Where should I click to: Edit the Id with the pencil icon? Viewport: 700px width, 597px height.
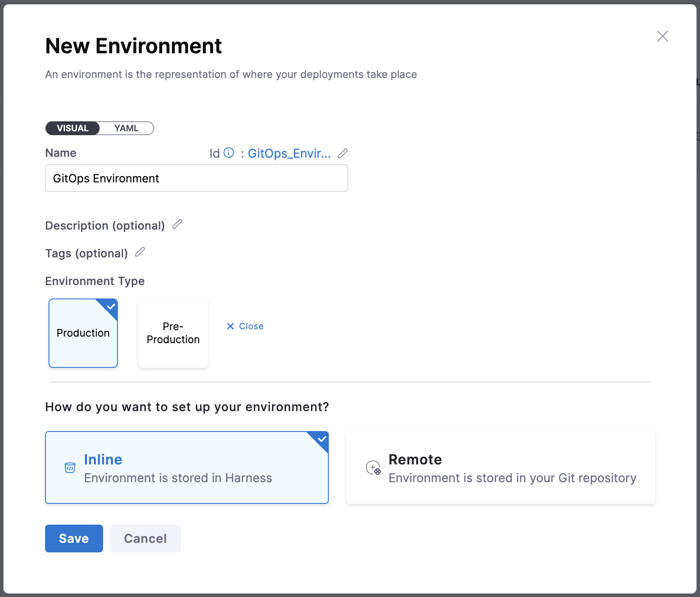tap(343, 153)
